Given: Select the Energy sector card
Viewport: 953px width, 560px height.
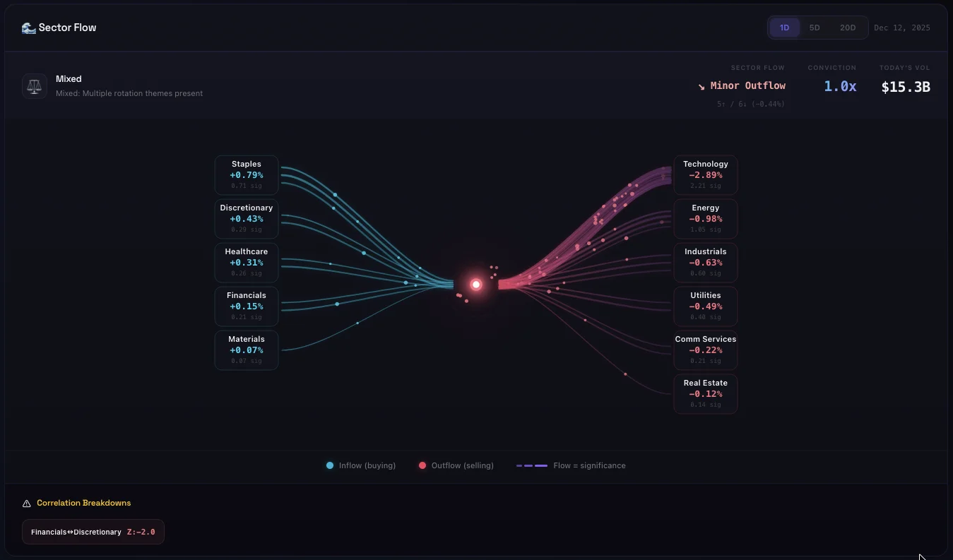Looking at the screenshot, I should click(x=705, y=218).
